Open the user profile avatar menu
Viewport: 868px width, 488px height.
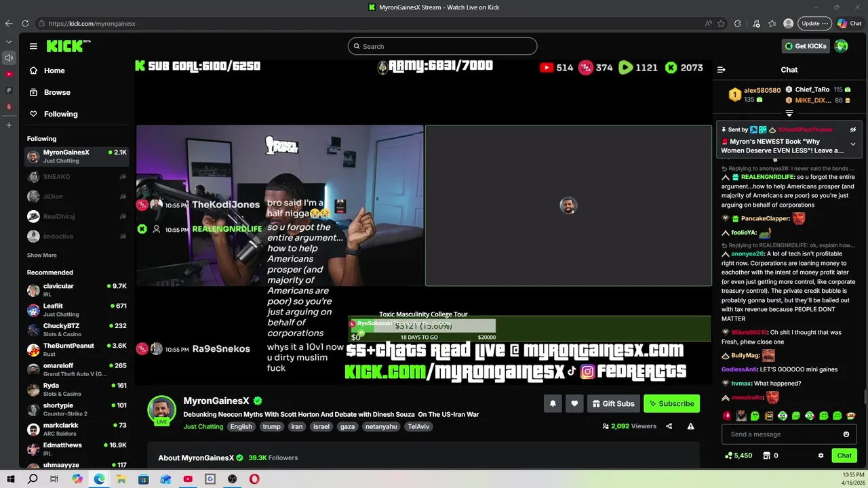click(842, 46)
